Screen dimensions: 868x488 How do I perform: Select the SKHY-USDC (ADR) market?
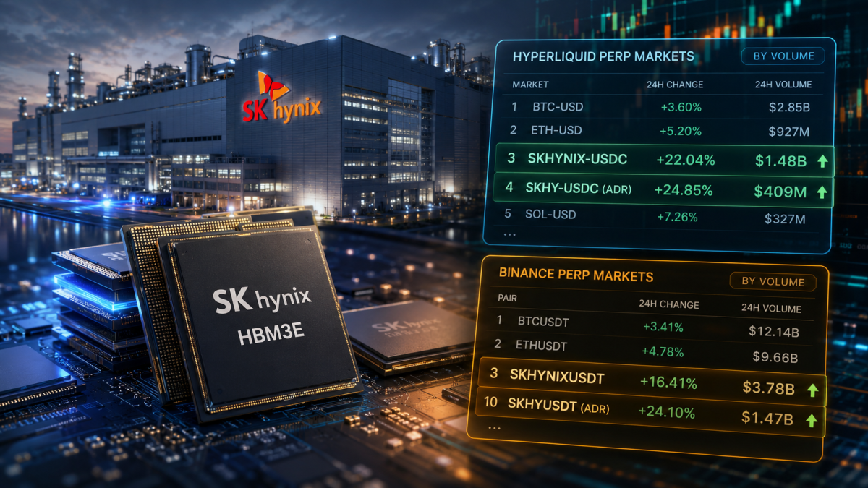(664, 191)
